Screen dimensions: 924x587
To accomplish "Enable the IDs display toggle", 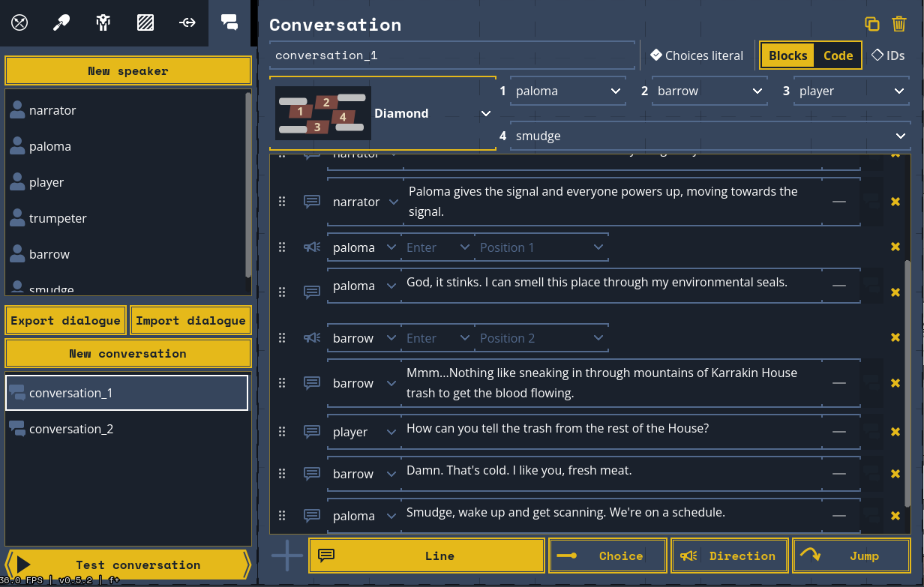I will click(x=888, y=55).
